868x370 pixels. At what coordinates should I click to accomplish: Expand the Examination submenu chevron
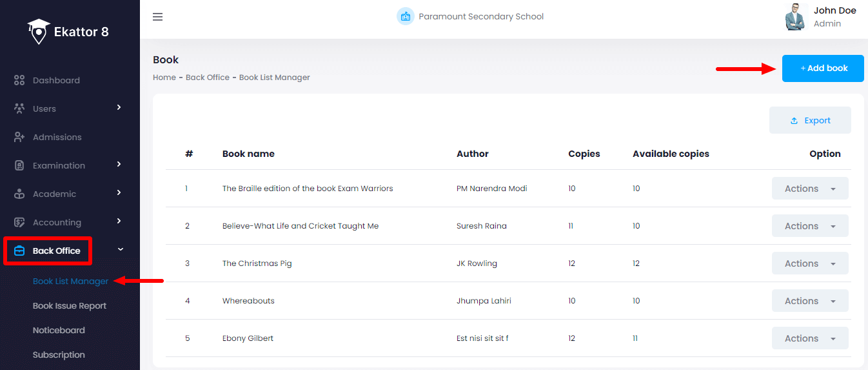[119, 165]
